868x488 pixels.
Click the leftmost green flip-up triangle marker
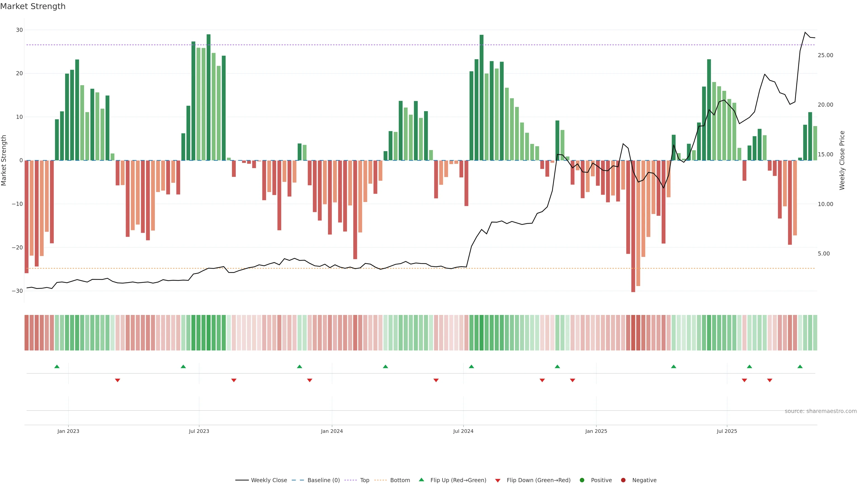57,366
